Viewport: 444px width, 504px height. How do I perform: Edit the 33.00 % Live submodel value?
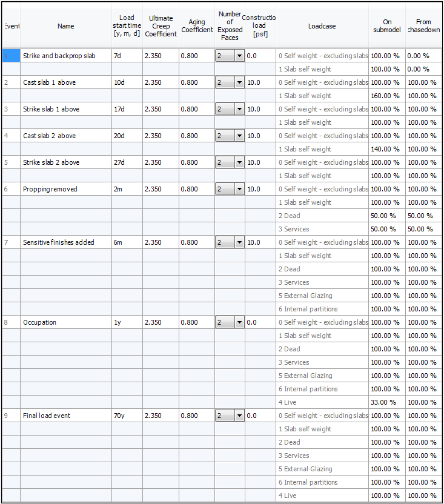tap(387, 402)
